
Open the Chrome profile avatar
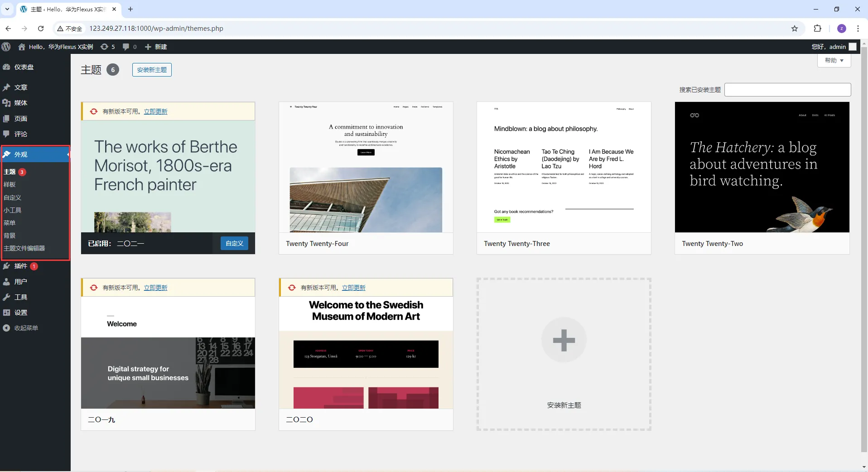tap(842, 29)
